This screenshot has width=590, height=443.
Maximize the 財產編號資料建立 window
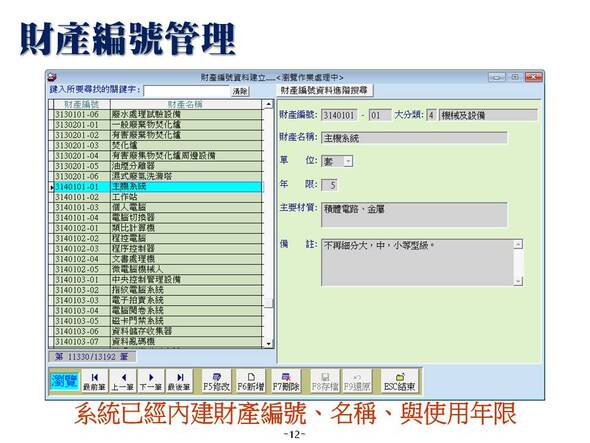(515, 77)
